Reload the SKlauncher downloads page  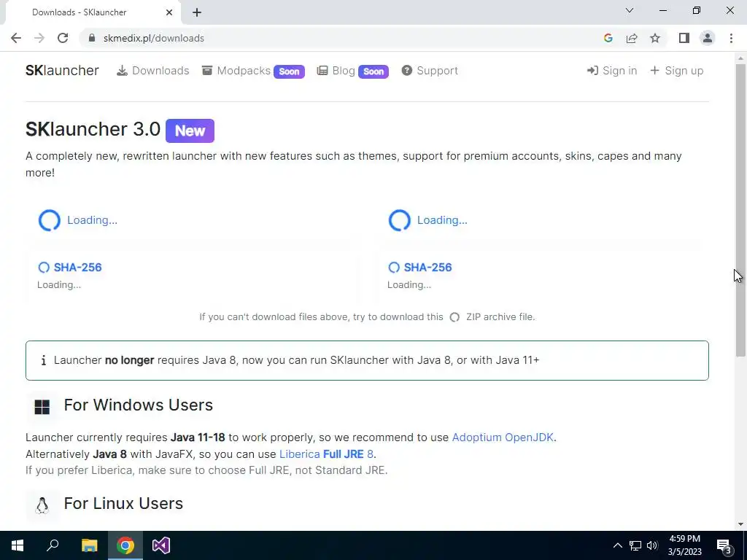[63, 38]
